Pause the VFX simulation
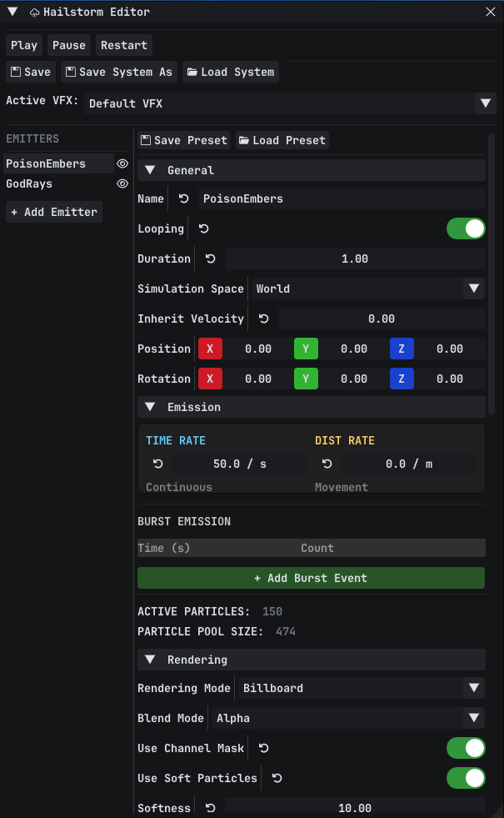The image size is (504, 818). [69, 45]
